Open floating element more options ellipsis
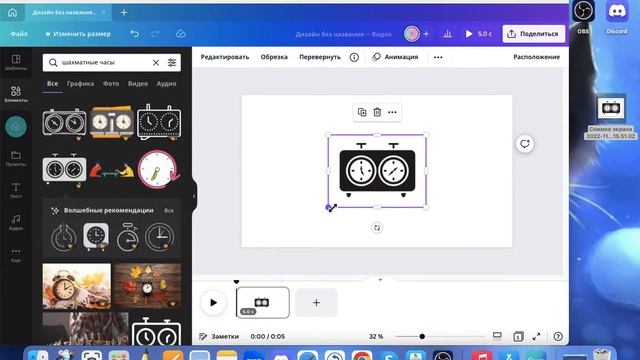Screen dimensions: 640x360 click(392, 112)
